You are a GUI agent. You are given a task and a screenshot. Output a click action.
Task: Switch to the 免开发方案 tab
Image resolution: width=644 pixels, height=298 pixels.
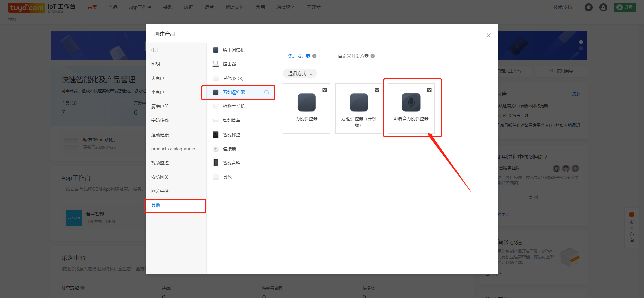point(299,56)
